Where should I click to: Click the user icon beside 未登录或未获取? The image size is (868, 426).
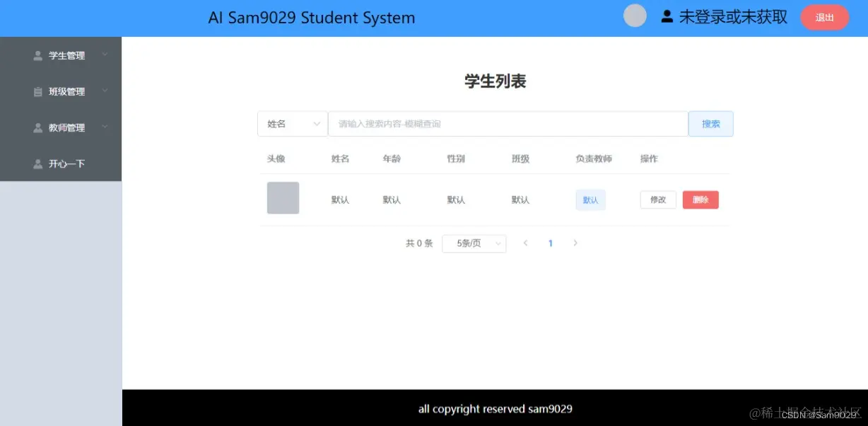(x=666, y=16)
